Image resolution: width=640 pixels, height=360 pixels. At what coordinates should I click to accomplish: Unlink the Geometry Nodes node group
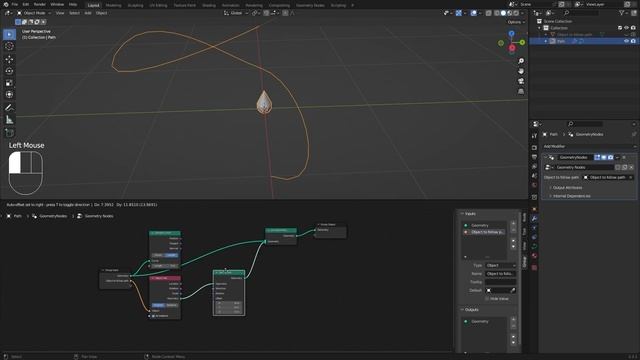631,167
